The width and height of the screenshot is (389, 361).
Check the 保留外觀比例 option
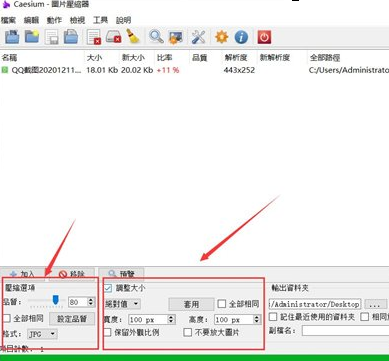tap(107, 332)
